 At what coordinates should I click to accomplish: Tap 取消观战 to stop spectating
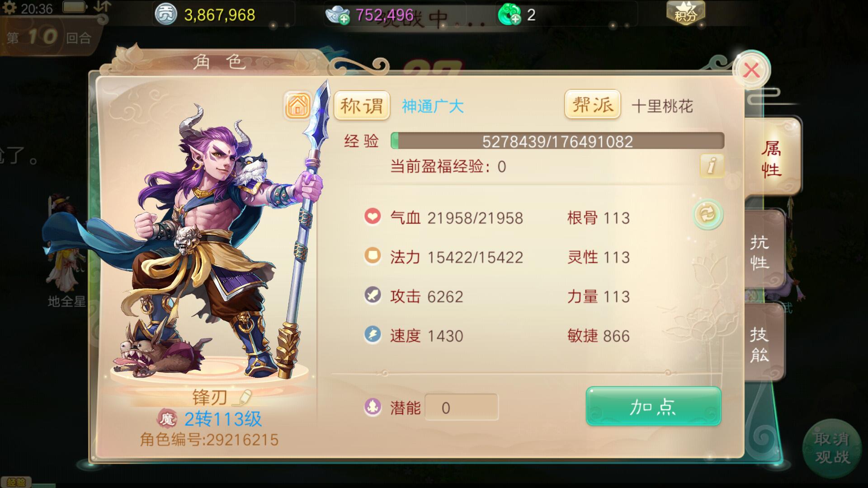pyautogui.click(x=832, y=447)
